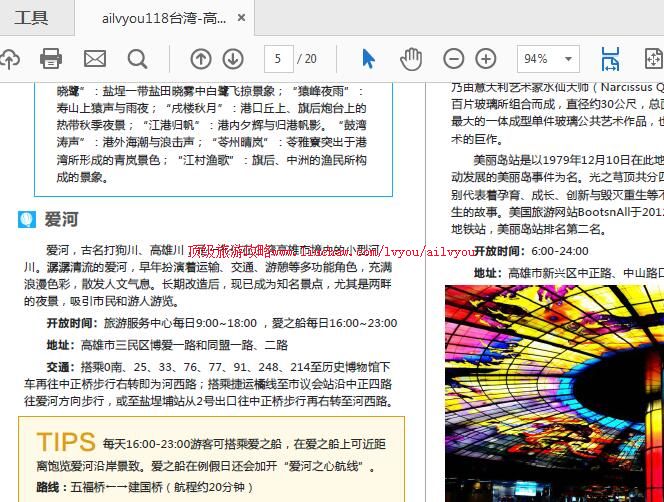664x502 pixels.
Task: Send file by email envelope icon
Action: coord(94,59)
